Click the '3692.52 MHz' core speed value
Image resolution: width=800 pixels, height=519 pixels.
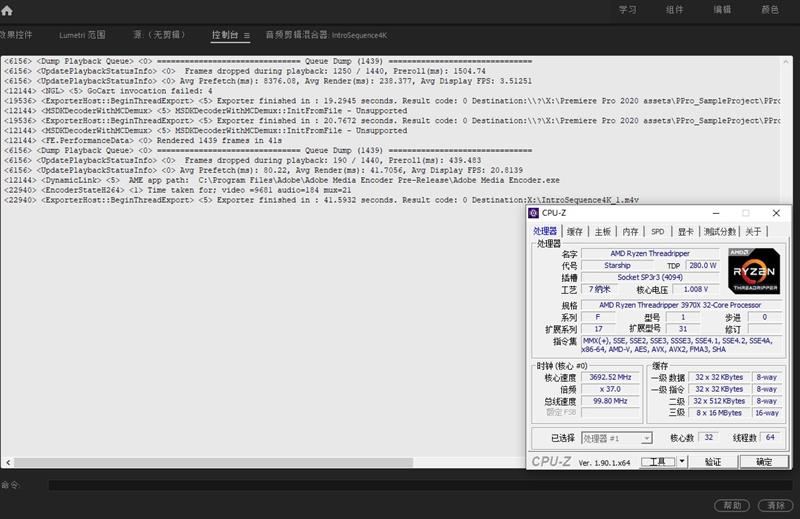[x=610, y=377]
